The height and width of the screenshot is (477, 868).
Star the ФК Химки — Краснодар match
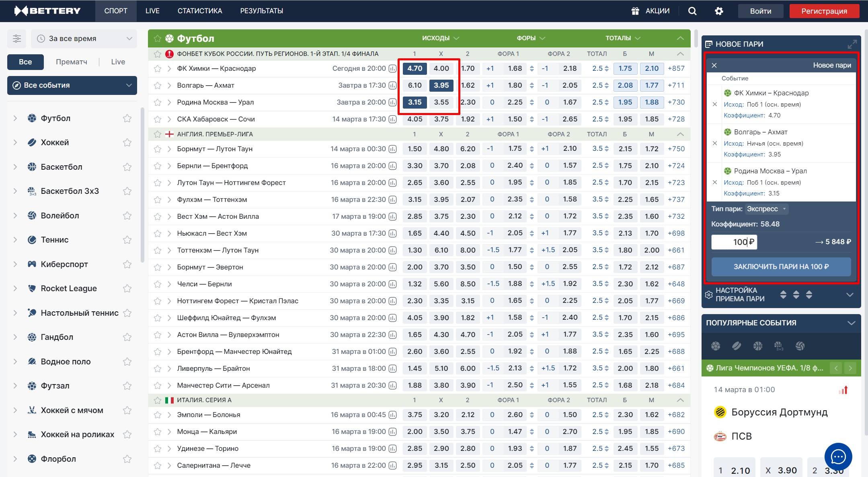click(x=158, y=69)
